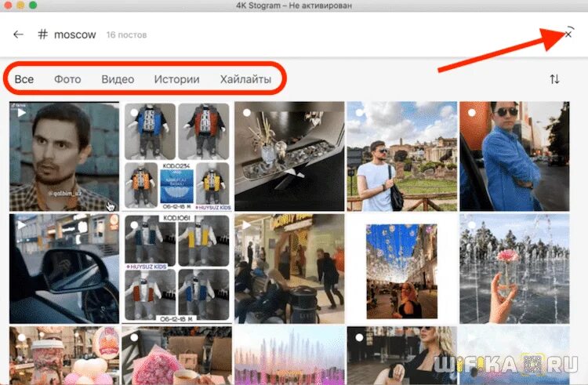Open the car side mirror video thumbnail

coord(64,269)
